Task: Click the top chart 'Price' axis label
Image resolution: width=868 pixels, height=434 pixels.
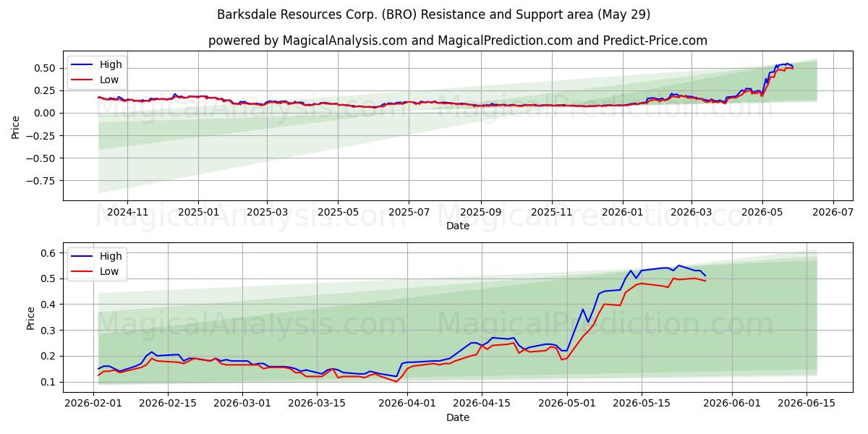Action: tap(16, 127)
